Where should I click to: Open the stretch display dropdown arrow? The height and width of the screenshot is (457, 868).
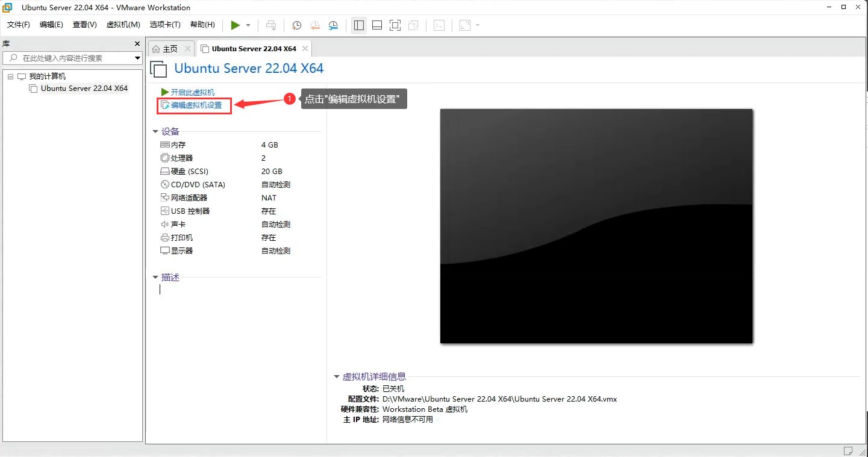point(478,25)
